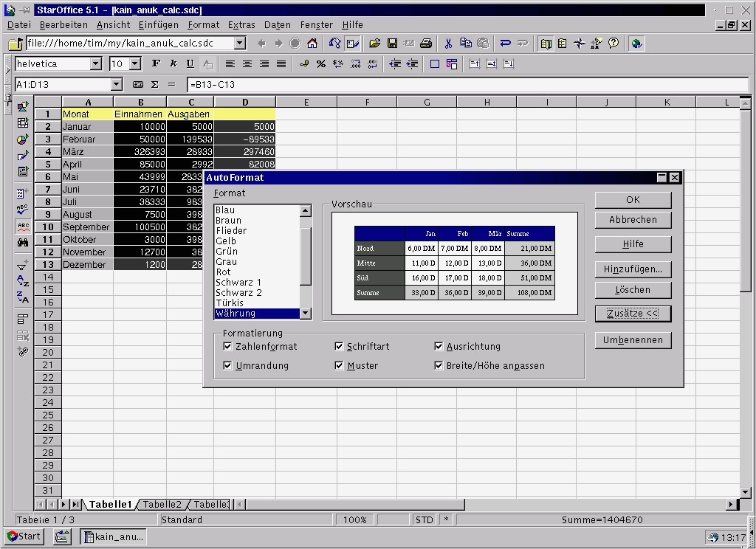Toggle edit file mode icon
The image size is (756, 549).
[352, 44]
